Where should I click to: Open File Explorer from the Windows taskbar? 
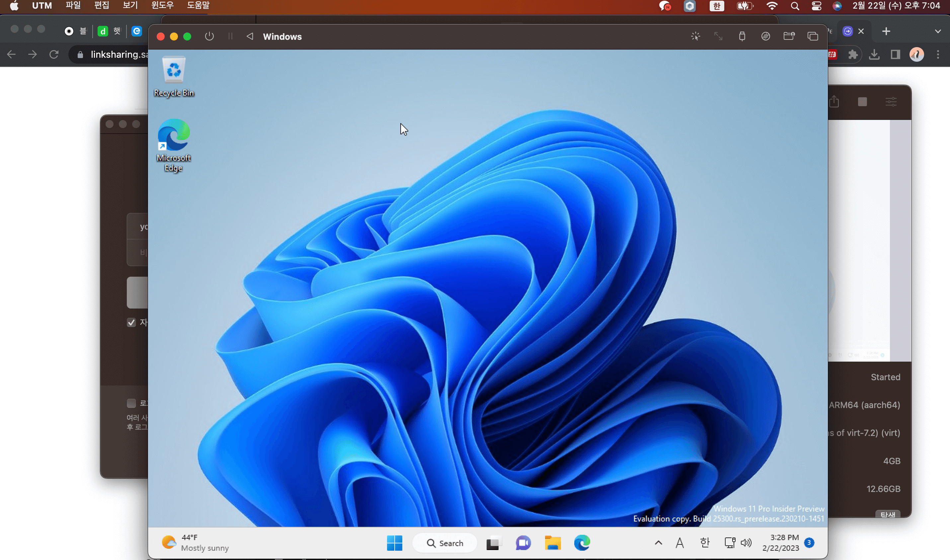(x=552, y=543)
